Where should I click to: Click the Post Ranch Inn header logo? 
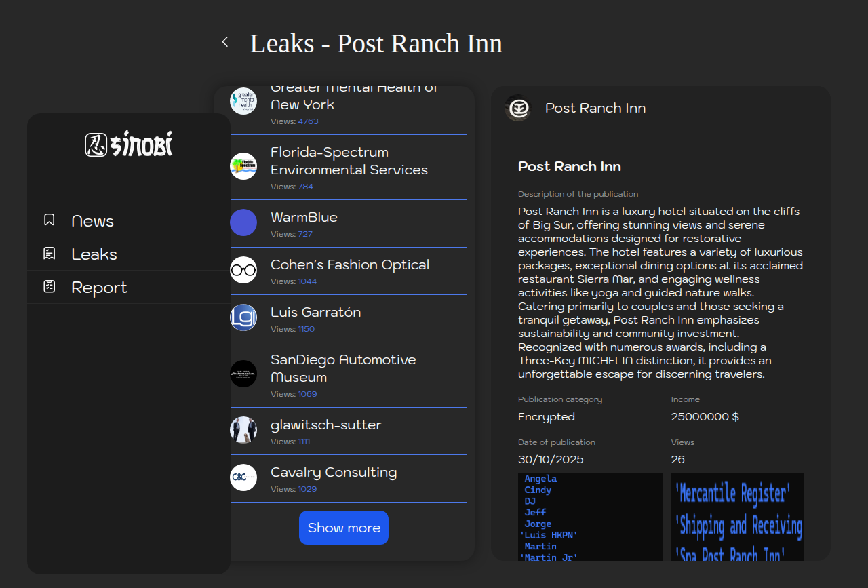519,108
